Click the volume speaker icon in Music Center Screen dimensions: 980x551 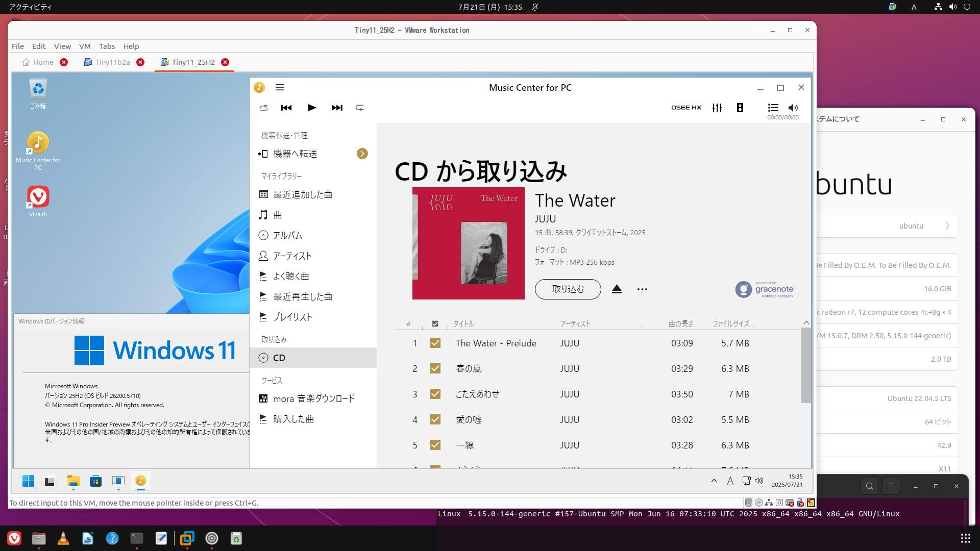793,108
